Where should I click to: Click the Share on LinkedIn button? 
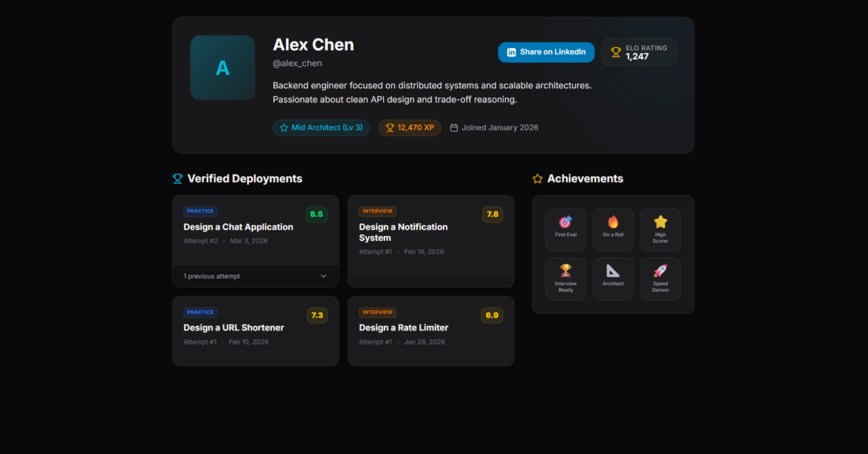point(546,52)
